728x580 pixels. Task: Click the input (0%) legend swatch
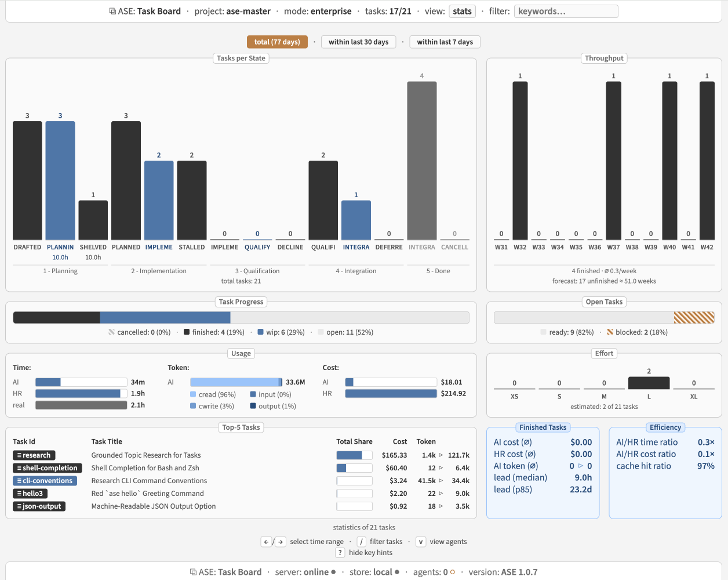[253, 394]
